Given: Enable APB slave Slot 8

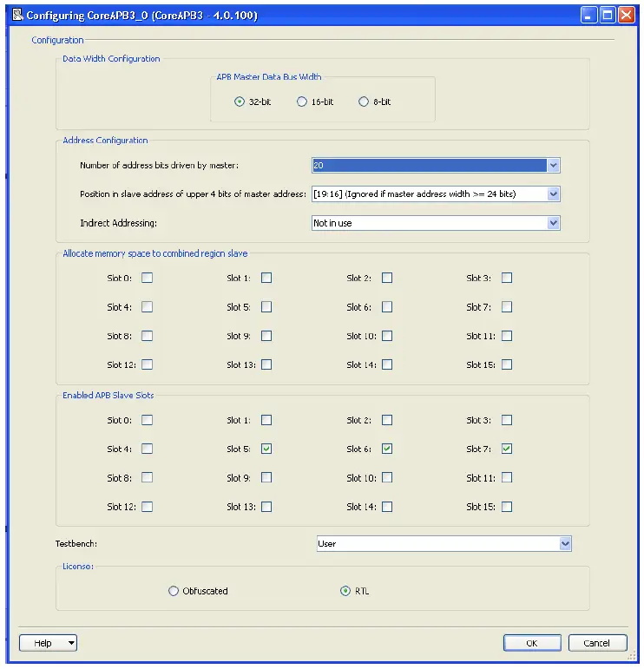Looking at the screenshot, I should point(147,477).
